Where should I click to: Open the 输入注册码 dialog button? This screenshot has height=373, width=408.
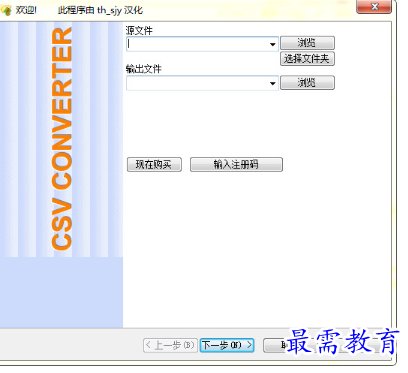236,165
